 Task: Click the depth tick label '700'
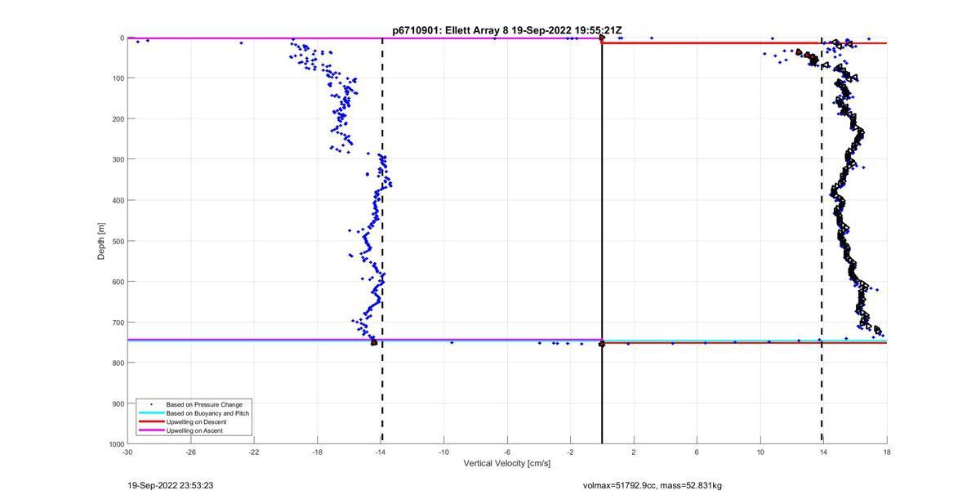coord(118,322)
